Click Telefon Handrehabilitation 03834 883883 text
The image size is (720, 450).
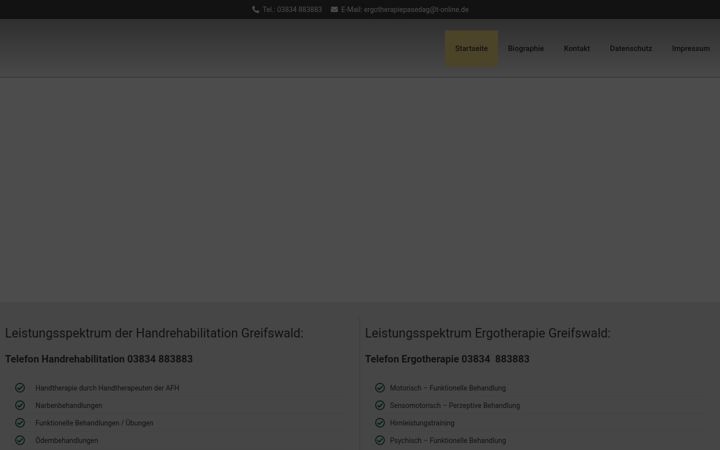[99, 359]
